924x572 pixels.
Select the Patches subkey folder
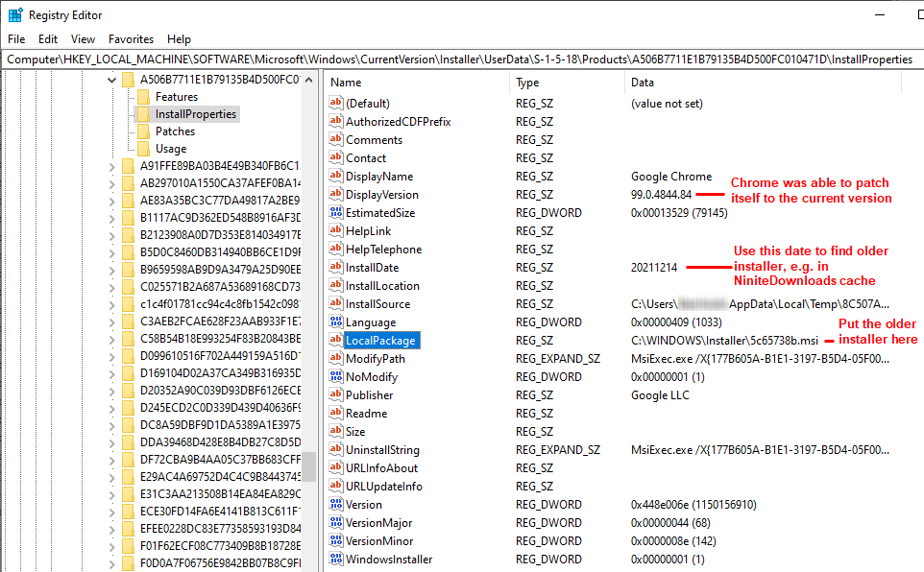coord(175,131)
